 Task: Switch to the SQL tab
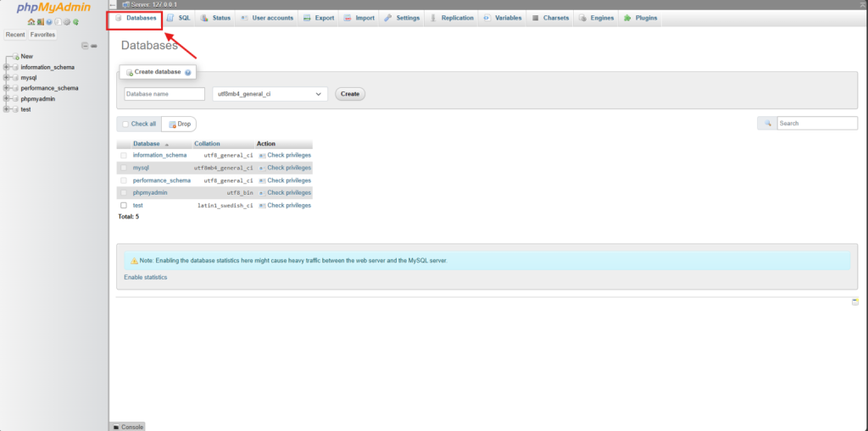pyautogui.click(x=179, y=18)
